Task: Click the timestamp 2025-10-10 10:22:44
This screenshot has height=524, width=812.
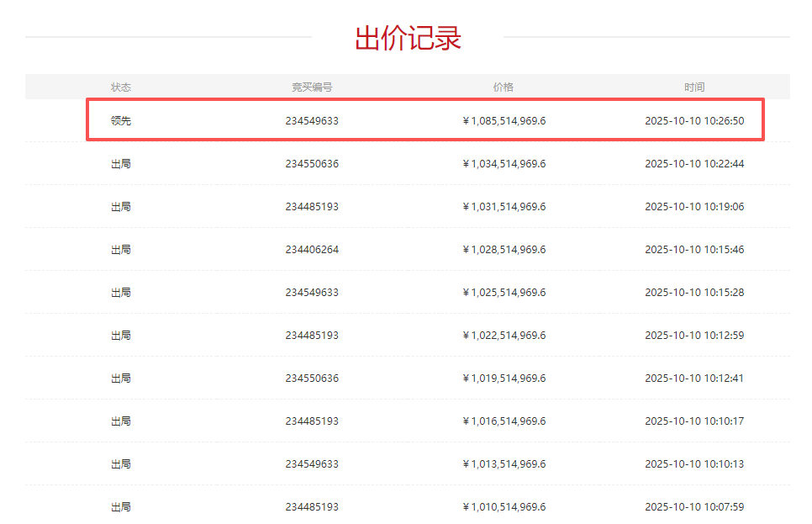Action: (x=694, y=164)
